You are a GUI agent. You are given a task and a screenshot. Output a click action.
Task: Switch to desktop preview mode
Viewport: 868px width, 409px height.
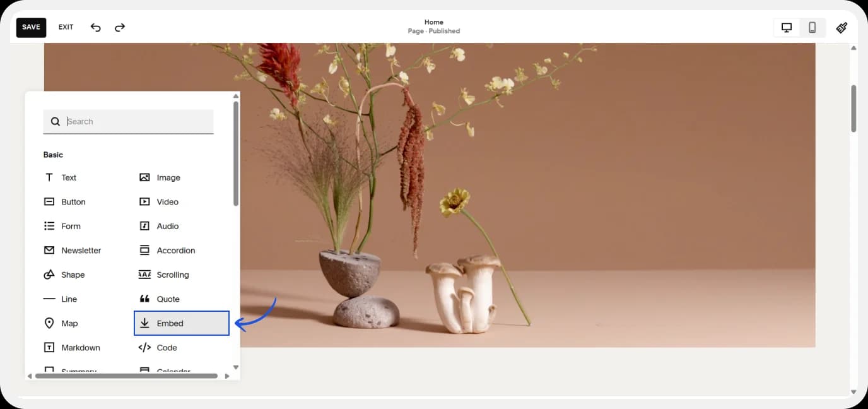pyautogui.click(x=786, y=28)
